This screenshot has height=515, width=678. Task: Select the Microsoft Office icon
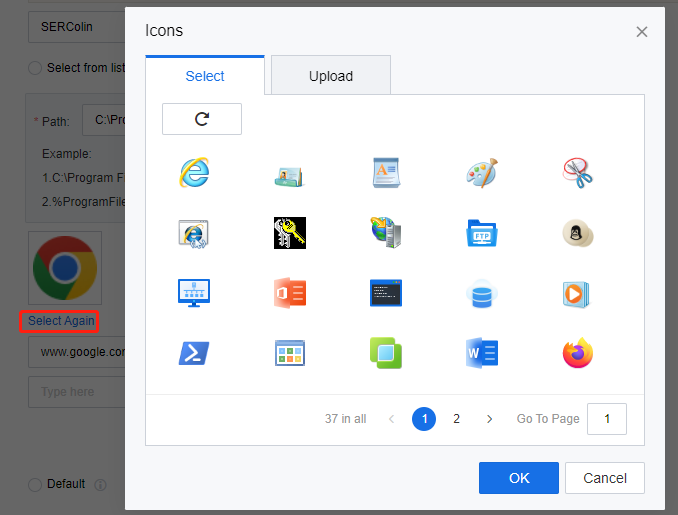290,293
